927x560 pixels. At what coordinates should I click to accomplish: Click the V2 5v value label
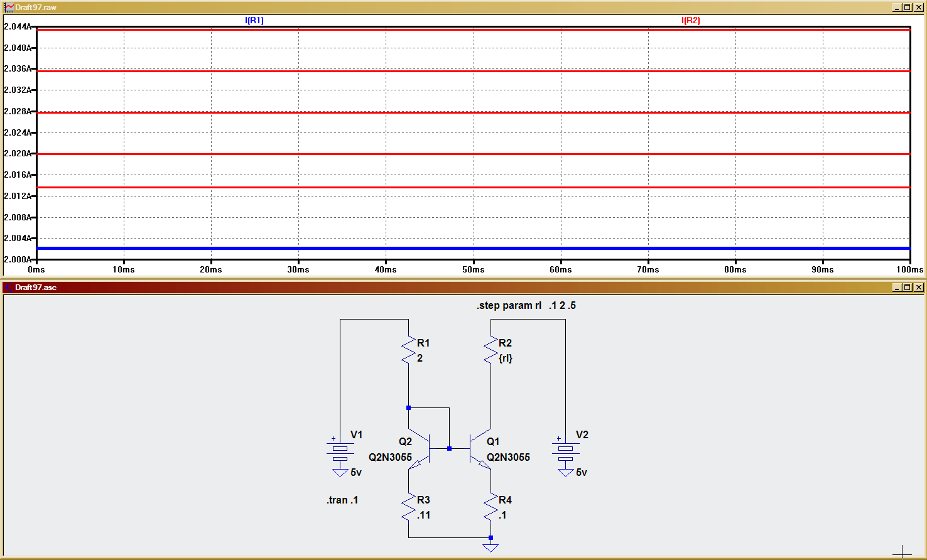point(582,473)
